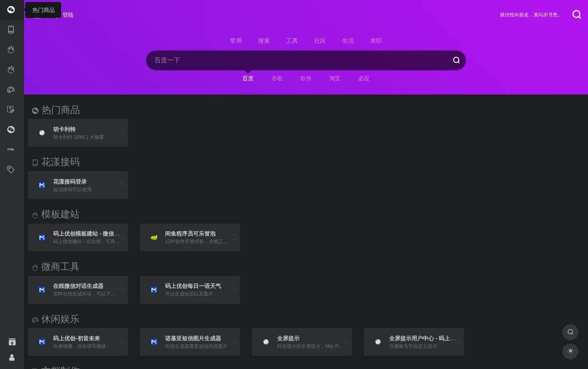
Task: Select the first flame icon in sidebar
Action: click(11, 50)
